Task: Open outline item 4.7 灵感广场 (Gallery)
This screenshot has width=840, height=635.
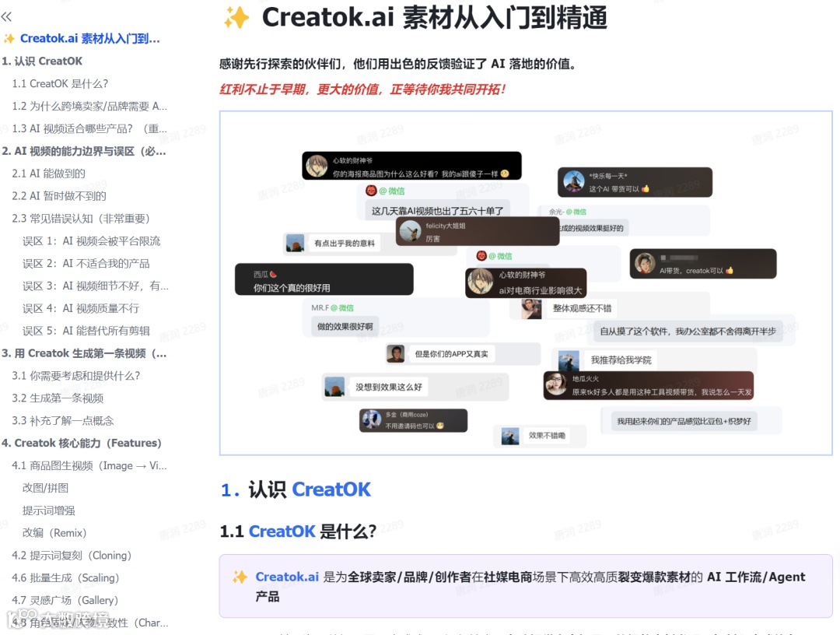Action: coord(65,601)
